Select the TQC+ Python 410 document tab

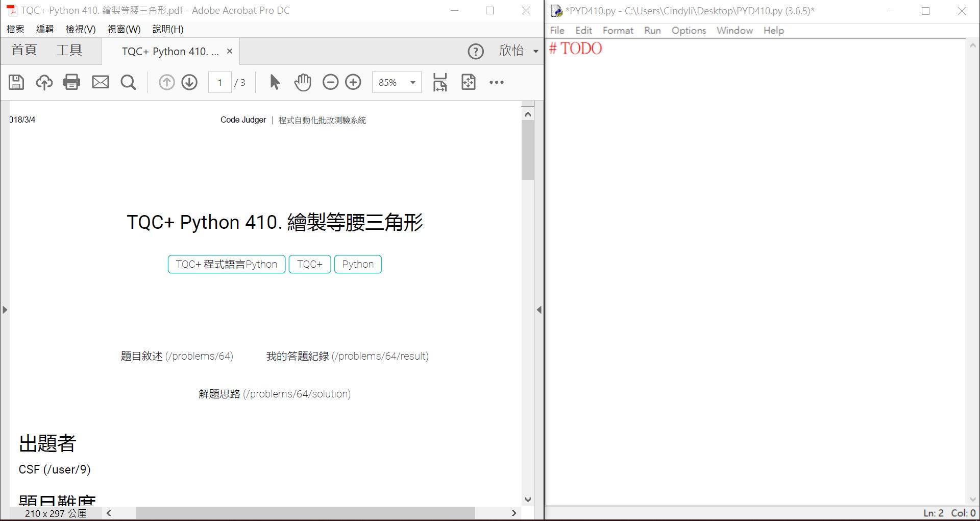(x=170, y=52)
